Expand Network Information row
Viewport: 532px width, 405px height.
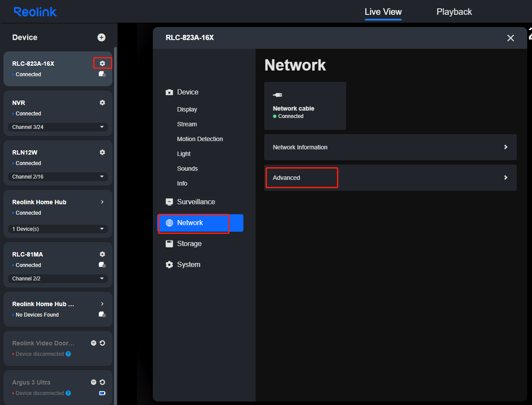click(x=391, y=147)
